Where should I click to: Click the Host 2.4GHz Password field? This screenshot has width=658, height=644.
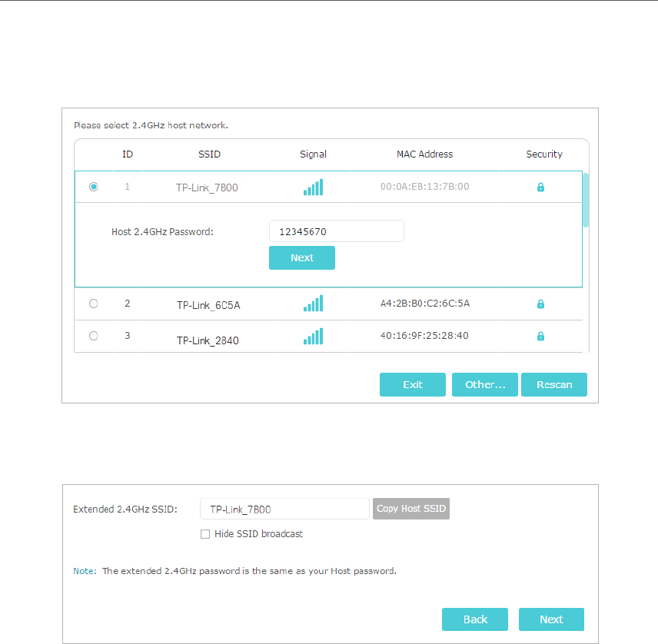click(x=336, y=231)
